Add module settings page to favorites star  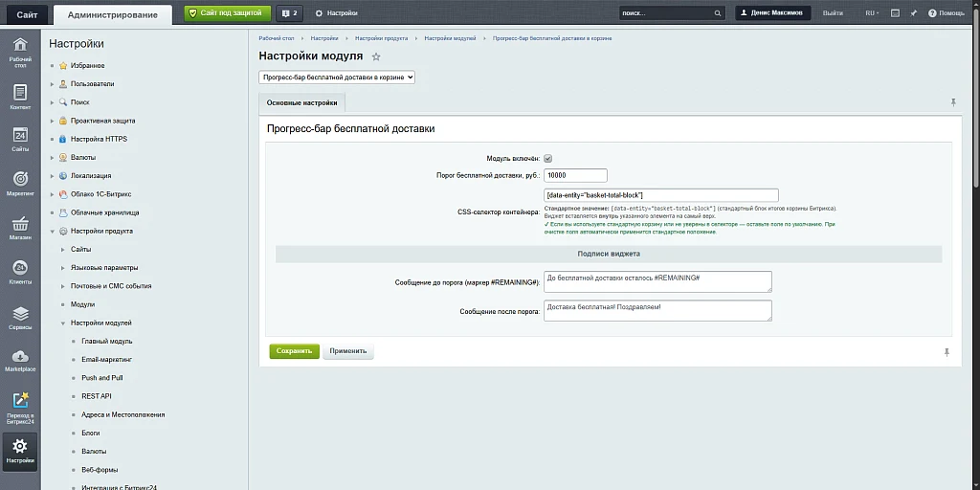375,56
